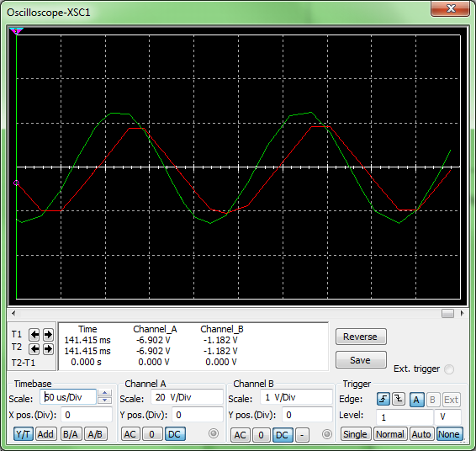Move T1 cursor right with arrow
Viewport: 476px width, 451px height.
tap(48, 335)
